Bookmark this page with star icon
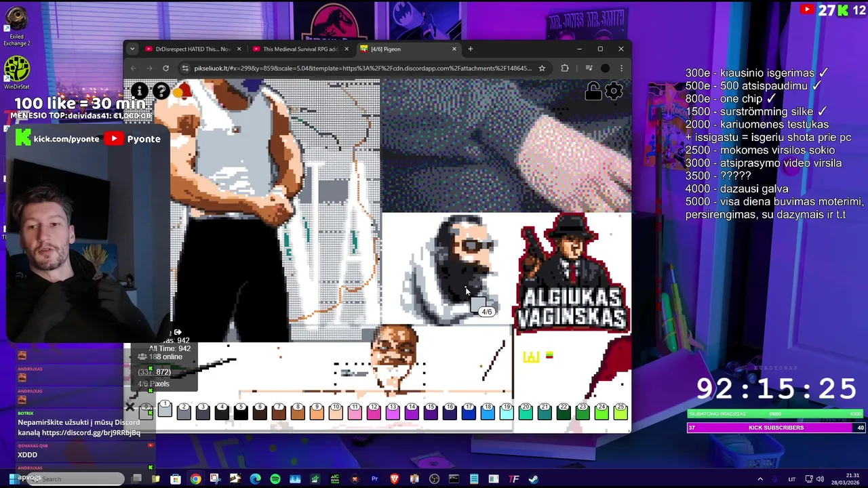868x488 pixels. tap(542, 68)
